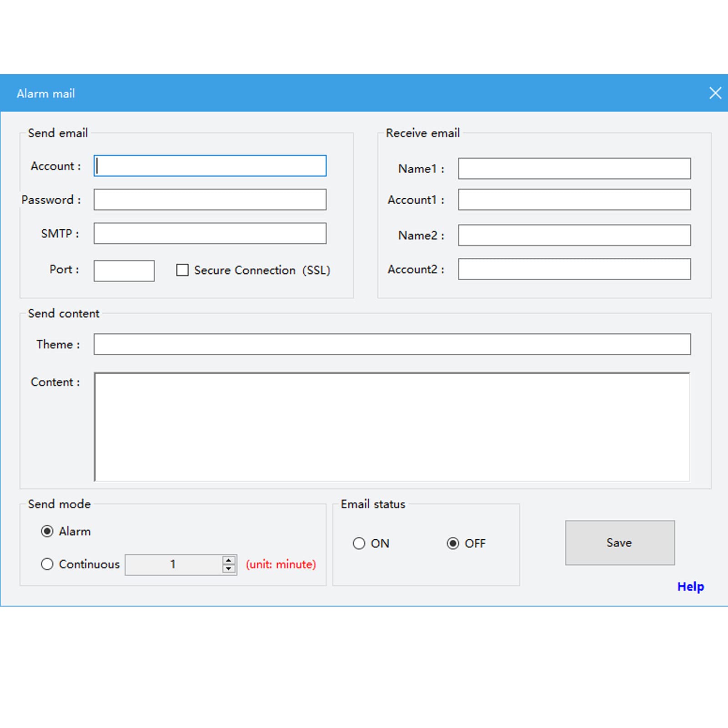Increase the continuous interval minutes
This screenshot has width=728, height=728.
[x=229, y=560]
